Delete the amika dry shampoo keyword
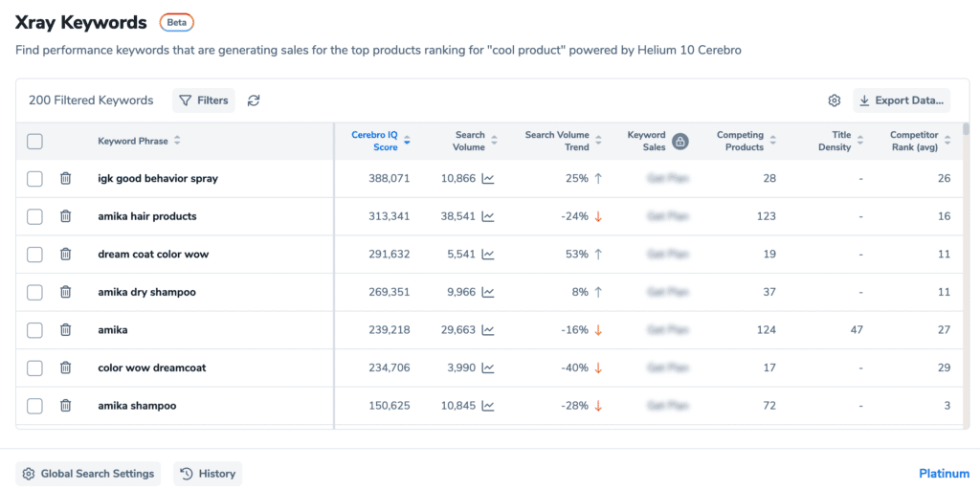This screenshot has width=980, height=490. pyautogui.click(x=65, y=292)
